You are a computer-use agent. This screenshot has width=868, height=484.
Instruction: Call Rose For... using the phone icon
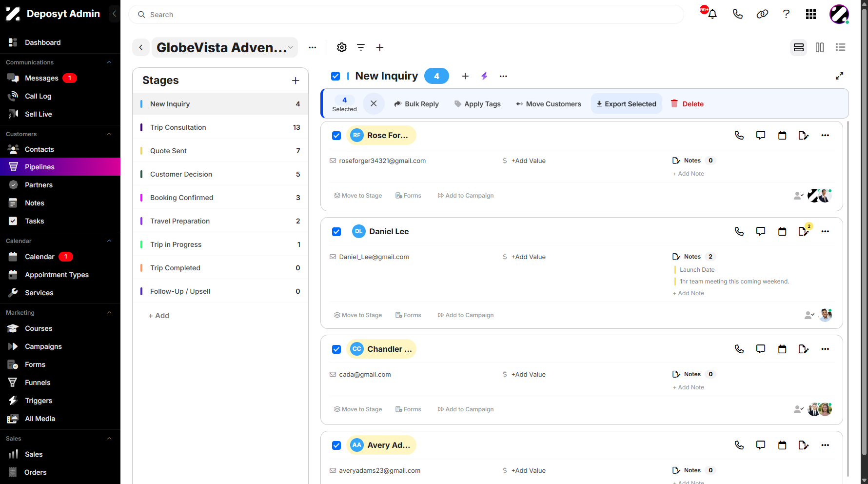[x=739, y=135]
